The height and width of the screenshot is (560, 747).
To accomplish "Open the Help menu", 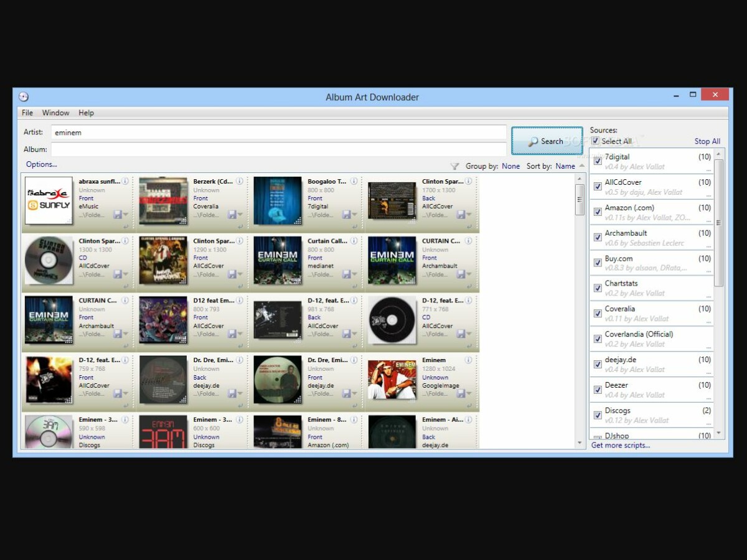I will click(x=86, y=113).
